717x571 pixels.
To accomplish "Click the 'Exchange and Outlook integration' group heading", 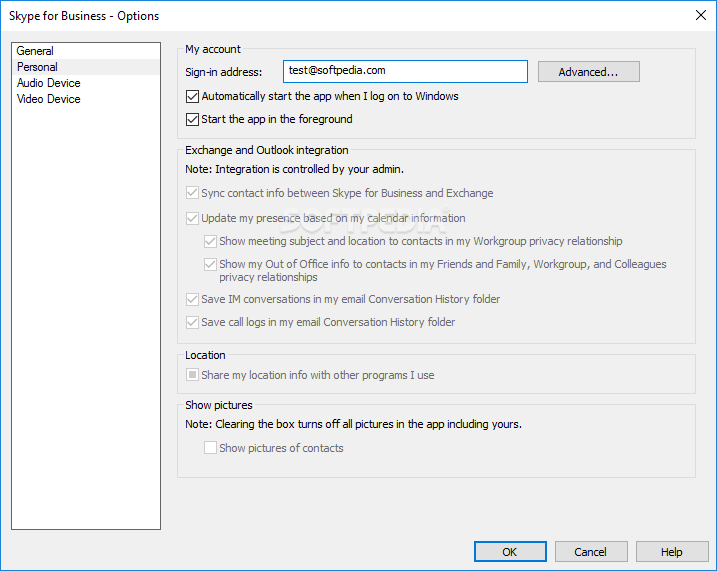I will pos(267,150).
